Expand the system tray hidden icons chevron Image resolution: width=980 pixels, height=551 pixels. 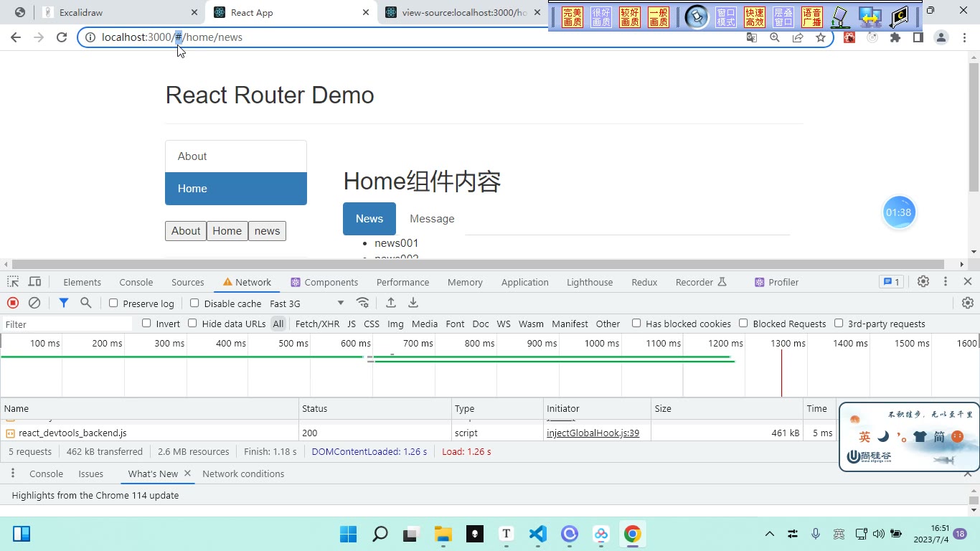[770, 534]
